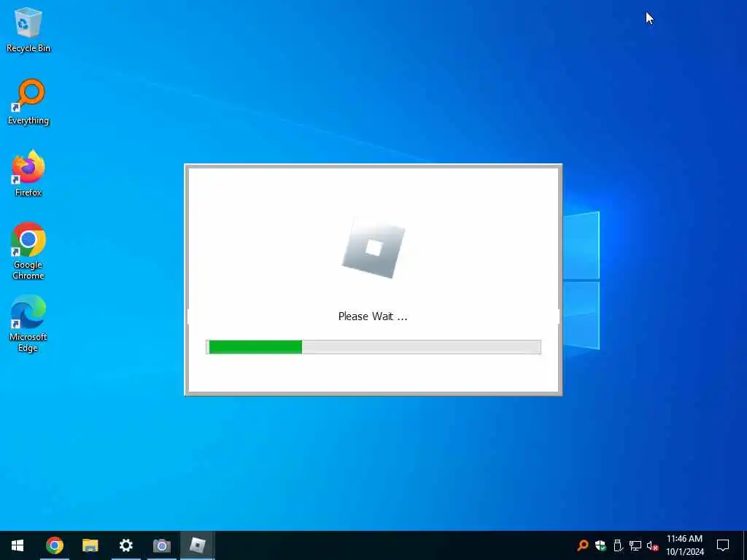Viewport: 747px width, 560px height.
Task: Click Safely Remove Hardware USB tray icon
Action: pyautogui.click(x=618, y=545)
